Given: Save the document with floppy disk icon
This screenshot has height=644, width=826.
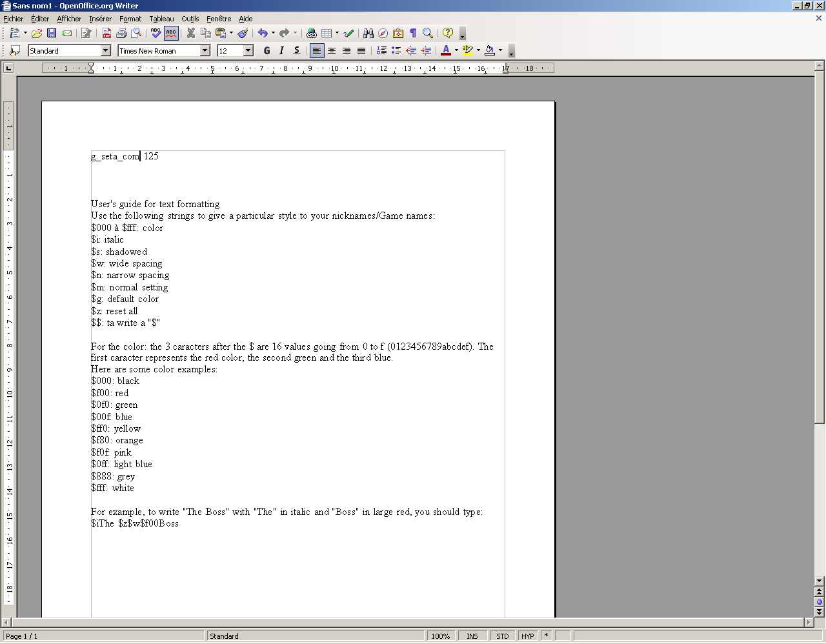Looking at the screenshot, I should click(x=52, y=33).
